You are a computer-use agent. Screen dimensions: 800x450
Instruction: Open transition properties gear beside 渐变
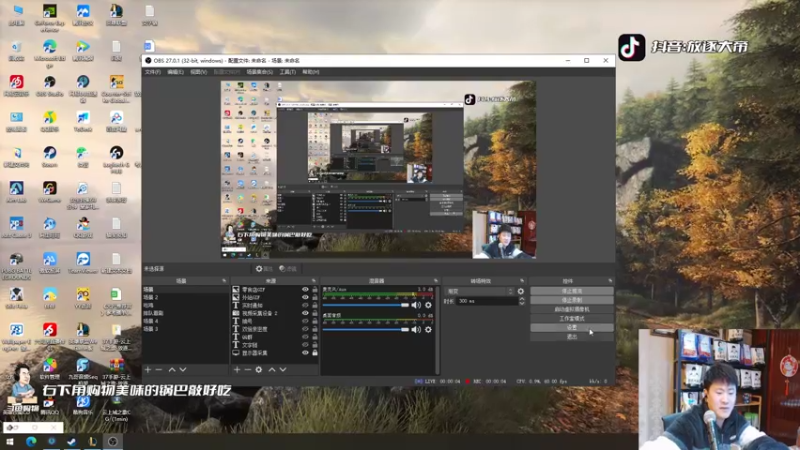click(x=521, y=291)
